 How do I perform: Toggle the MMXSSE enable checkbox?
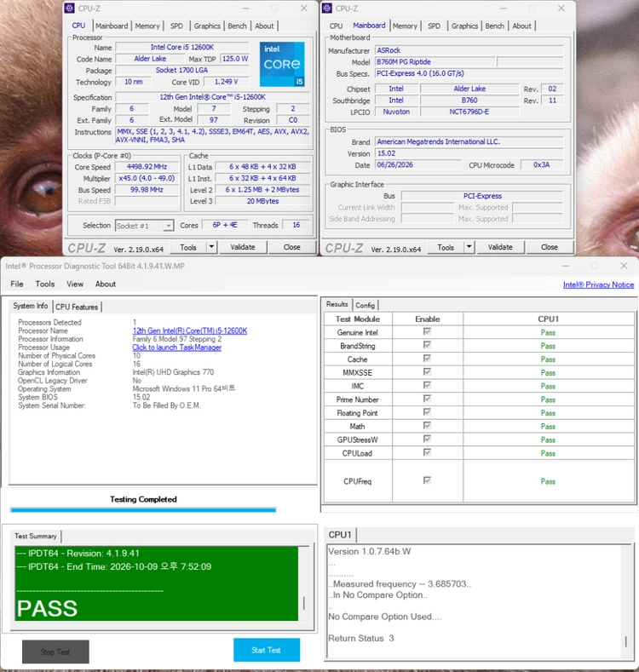(427, 371)
